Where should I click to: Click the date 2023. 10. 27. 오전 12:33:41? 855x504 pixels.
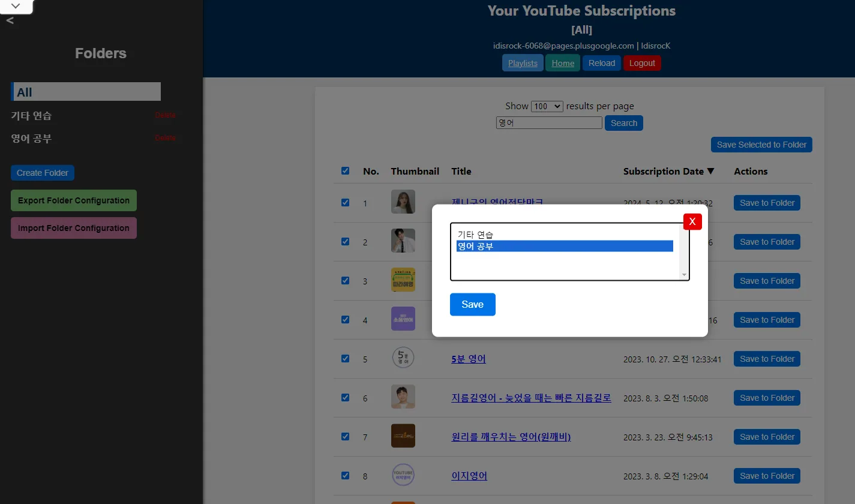[x=672, y=359]
